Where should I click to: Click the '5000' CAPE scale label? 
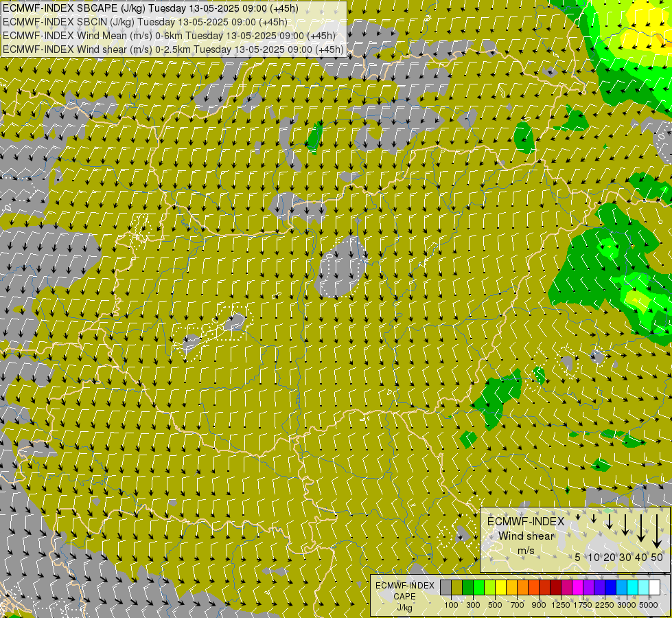[x=649, y=605]
